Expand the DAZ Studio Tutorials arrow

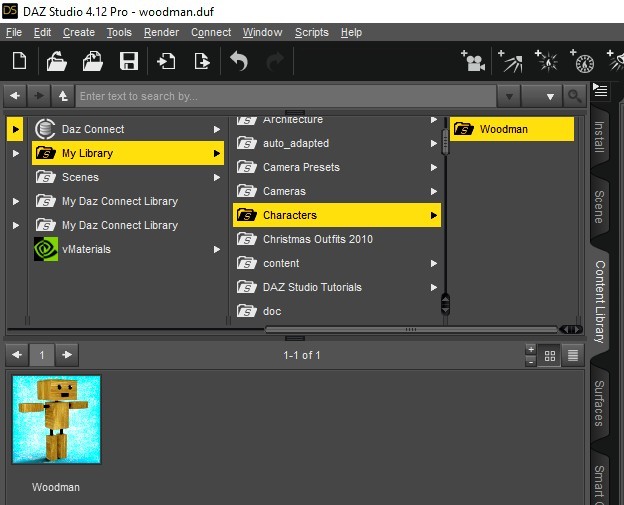click(x=434, y=287)
